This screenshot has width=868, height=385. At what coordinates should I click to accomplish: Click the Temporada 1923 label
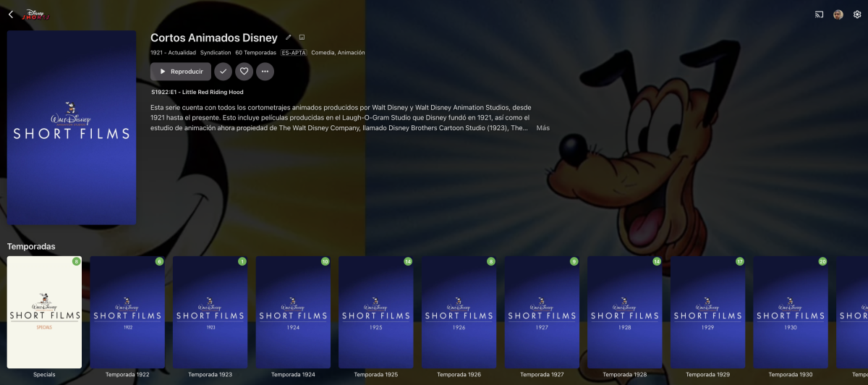(210, 375)
